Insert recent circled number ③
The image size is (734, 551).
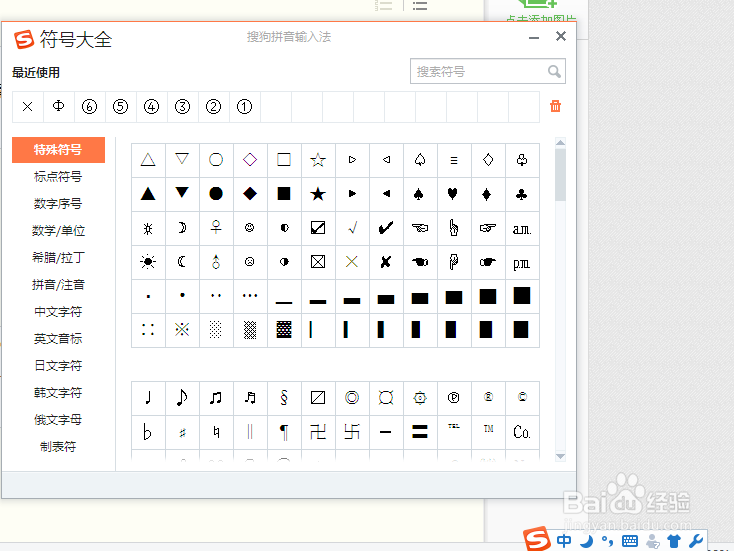click(182, 107)
